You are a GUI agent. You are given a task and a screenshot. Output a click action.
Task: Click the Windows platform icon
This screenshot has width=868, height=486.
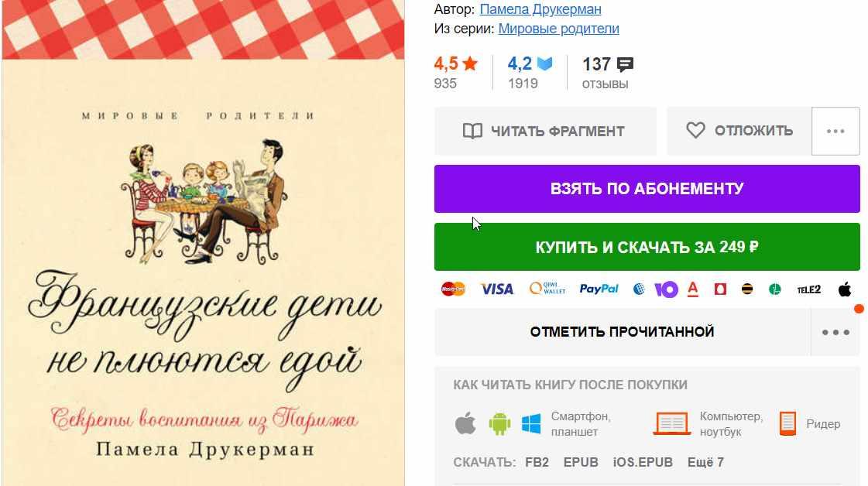click(531, 424)
